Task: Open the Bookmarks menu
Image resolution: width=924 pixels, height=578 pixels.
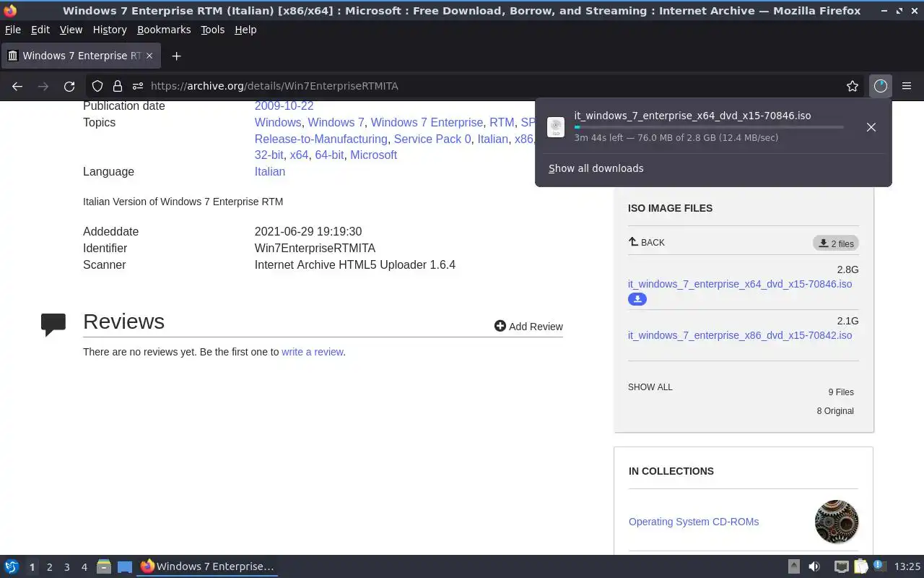Action: tap(164, 30)
